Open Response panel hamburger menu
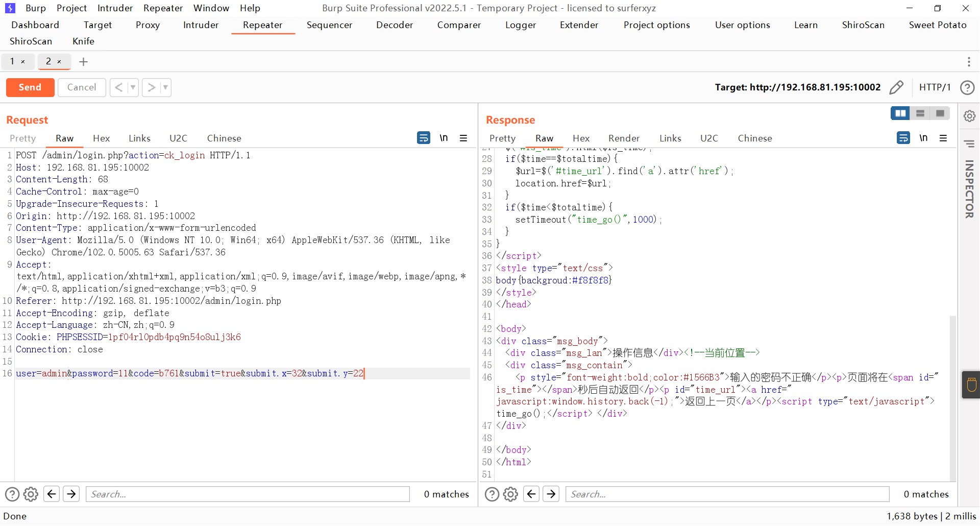The image size is (980, 526). (943, 138)
